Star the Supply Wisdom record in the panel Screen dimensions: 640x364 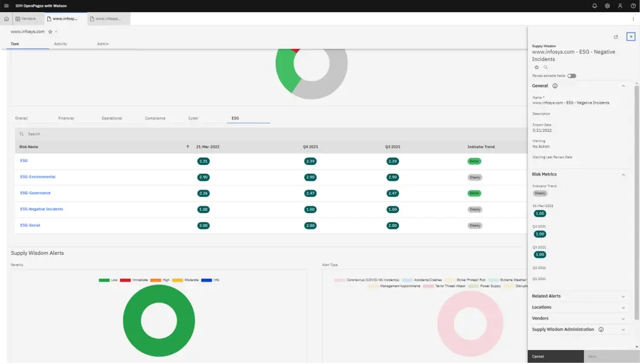536,67
